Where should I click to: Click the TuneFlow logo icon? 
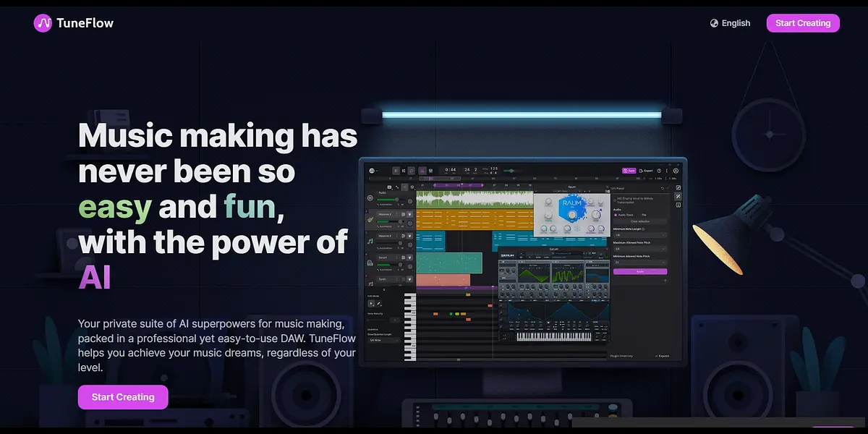pos(43,23)
